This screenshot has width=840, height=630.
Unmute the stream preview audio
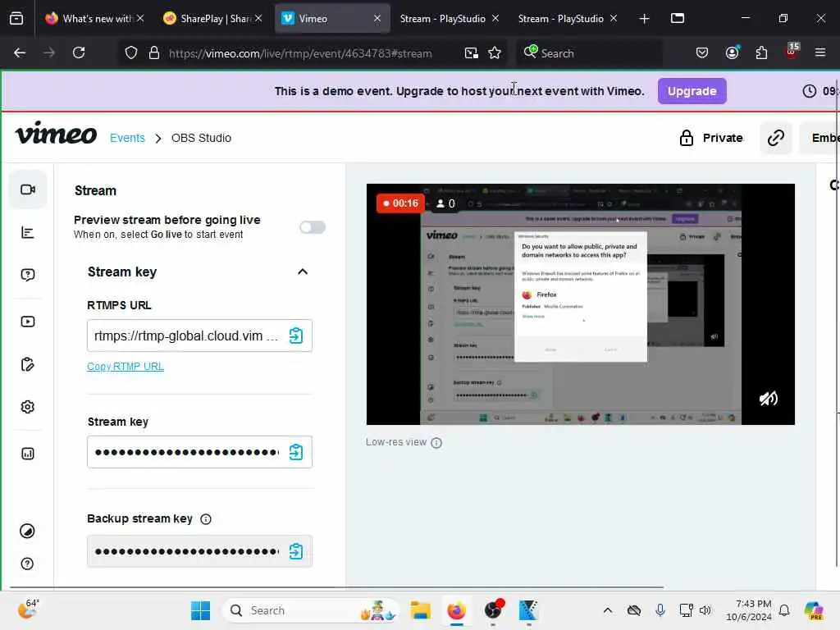(x=768, y=399)
